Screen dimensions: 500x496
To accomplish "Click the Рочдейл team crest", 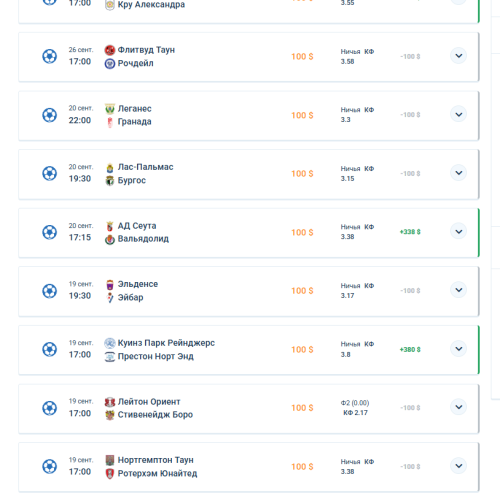I will [x=110, y=63].
